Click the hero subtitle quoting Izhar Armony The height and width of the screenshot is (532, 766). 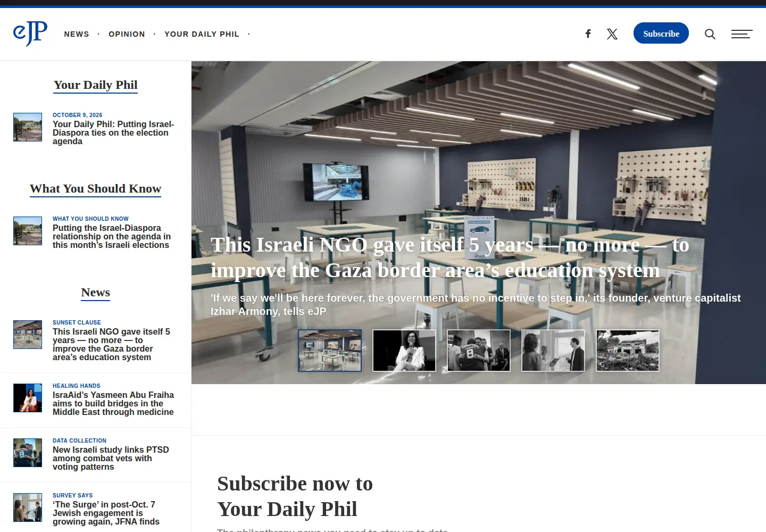(476, 305)
